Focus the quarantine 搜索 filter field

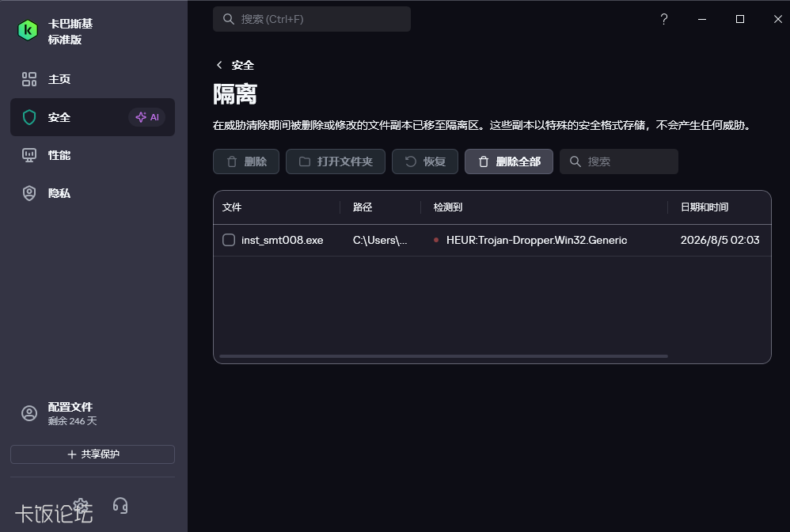(619, 161)
